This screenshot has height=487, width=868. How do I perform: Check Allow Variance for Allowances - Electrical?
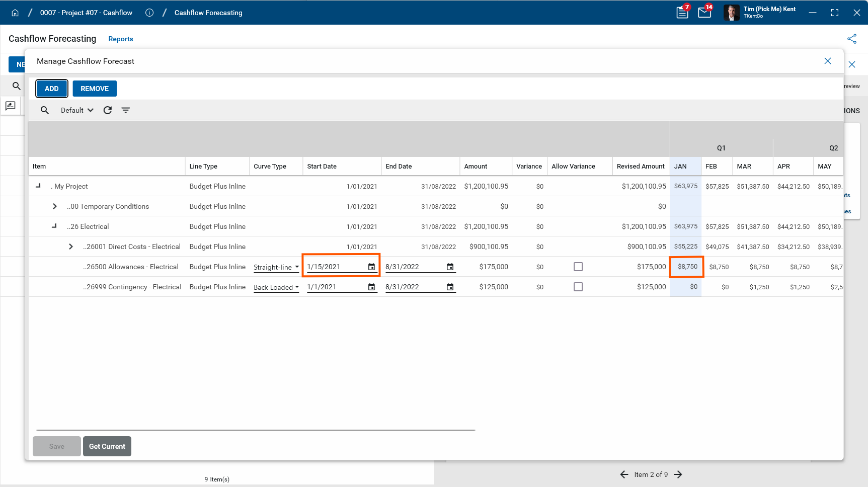click(578, 267)
